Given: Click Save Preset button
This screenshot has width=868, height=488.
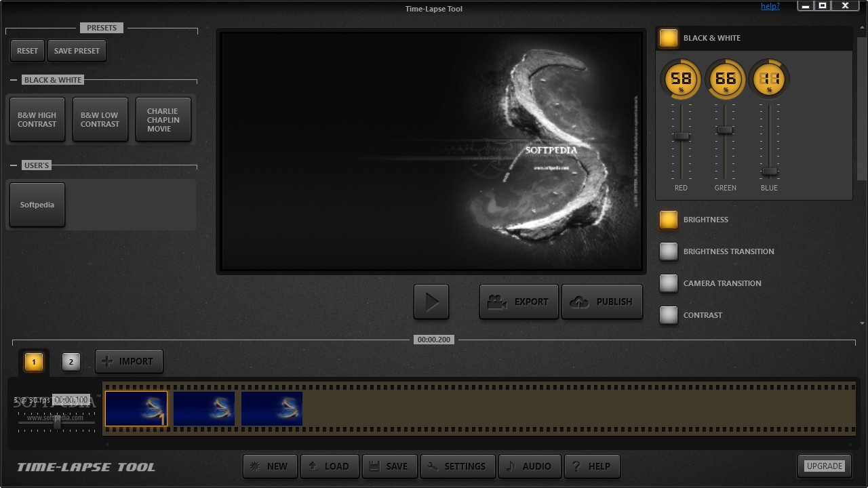Looking at the screenshot, I should coord(77,51).
